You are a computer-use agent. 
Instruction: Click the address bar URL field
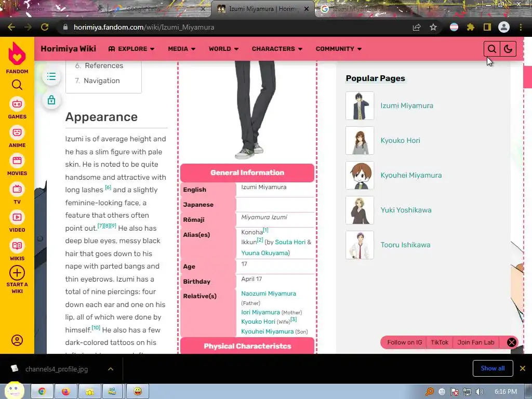pyautogui.click(x=234, y=27)
